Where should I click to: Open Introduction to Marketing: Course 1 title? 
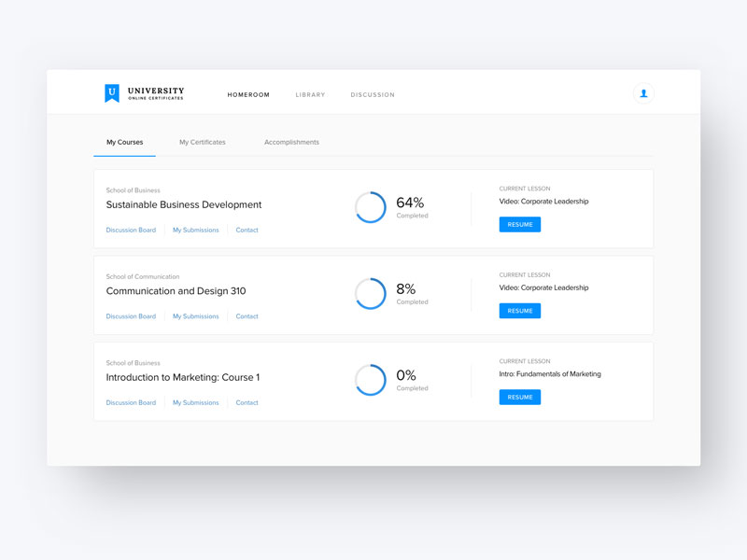click(182, 377)
